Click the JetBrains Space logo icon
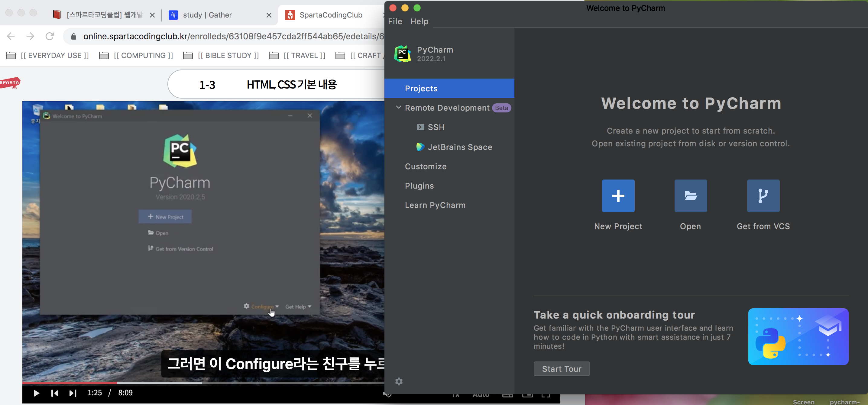The image size is (868, 405). (x=420, y=147)
